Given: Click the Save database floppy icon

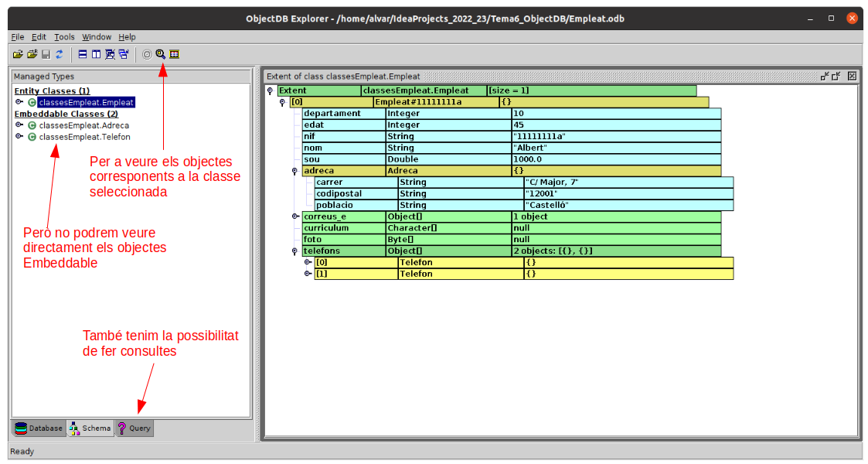Looking at the screenshot, I should tap(46, 54).
